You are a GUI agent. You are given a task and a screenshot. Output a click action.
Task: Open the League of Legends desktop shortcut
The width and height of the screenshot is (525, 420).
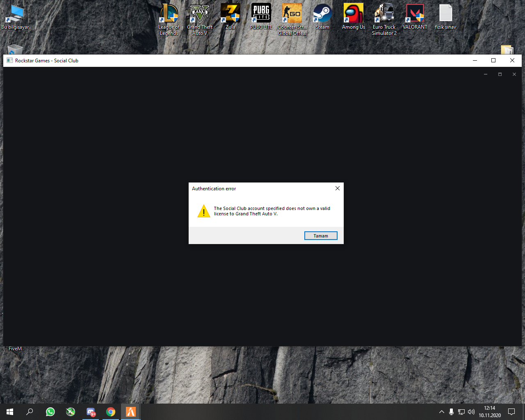tap(169, 19)
